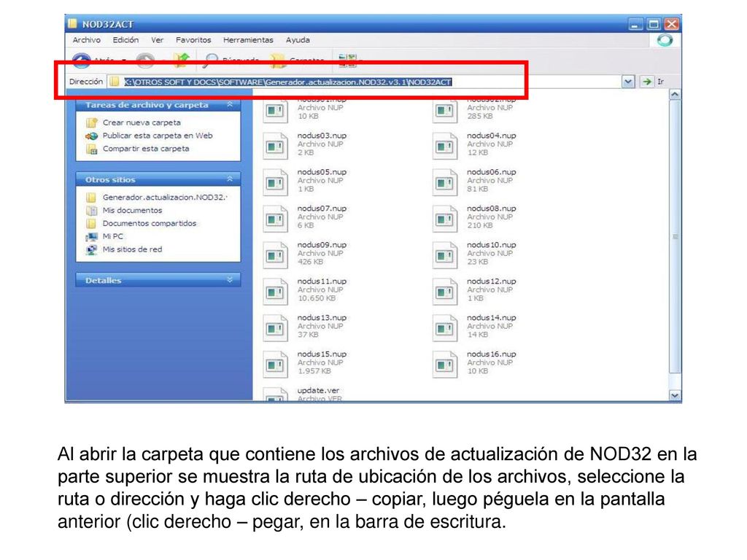This screenshot has height=560, width=747.
Task: Open the Edición menu
Action: tap(125, 40)
